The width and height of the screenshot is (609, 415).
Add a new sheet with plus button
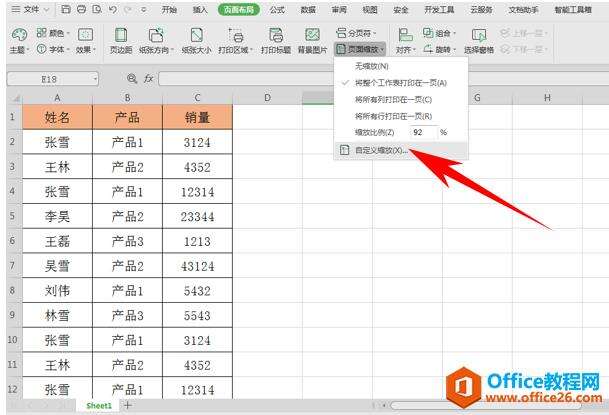(x=128, y=405)
